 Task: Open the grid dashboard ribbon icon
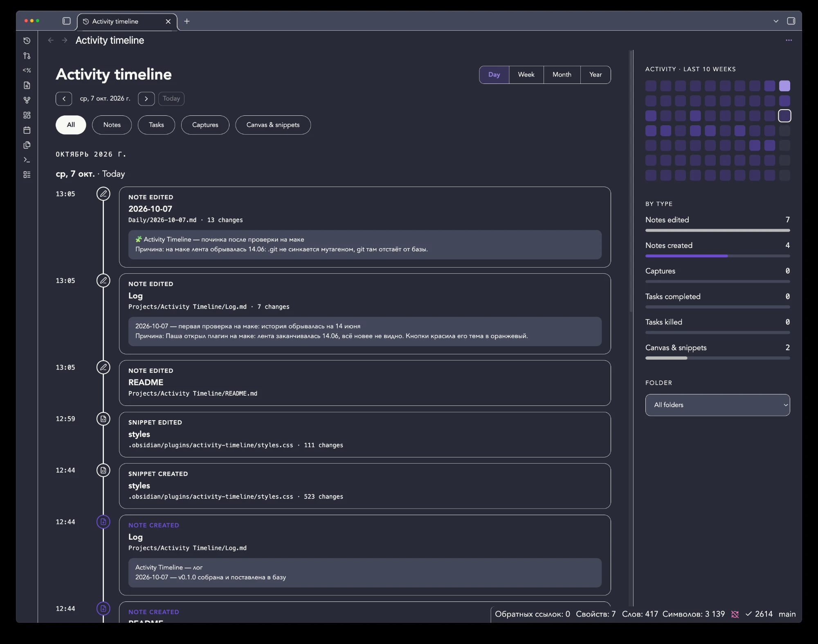point(27,115)
